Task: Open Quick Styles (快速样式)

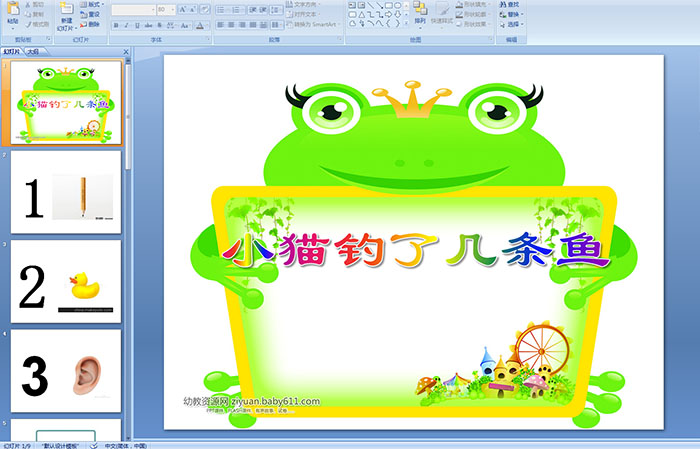Action: 442,16
